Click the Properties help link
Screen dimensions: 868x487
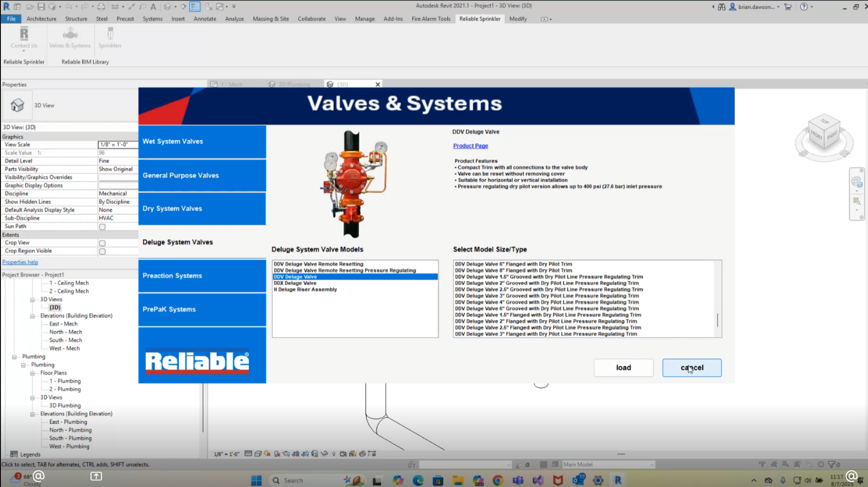point(20,262)
